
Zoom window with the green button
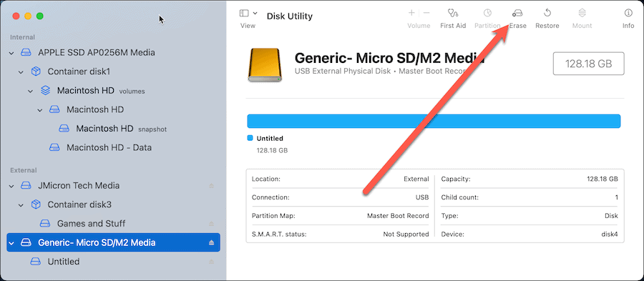(x=40, y=16)
